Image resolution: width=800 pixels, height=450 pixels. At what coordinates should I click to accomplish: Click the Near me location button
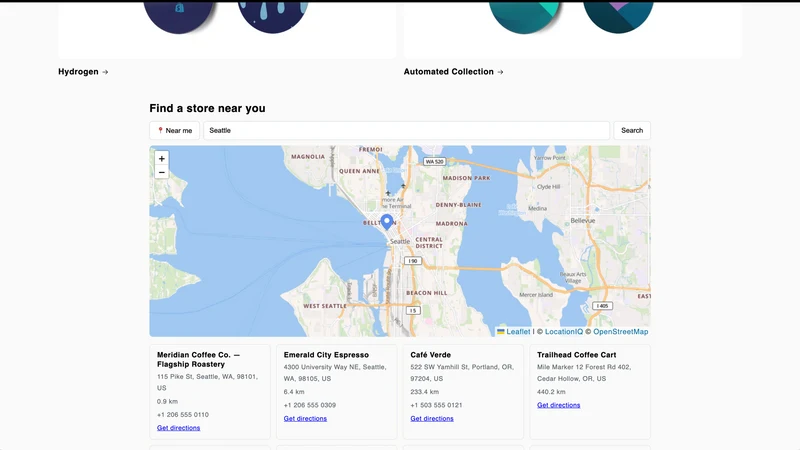[174, 131]
